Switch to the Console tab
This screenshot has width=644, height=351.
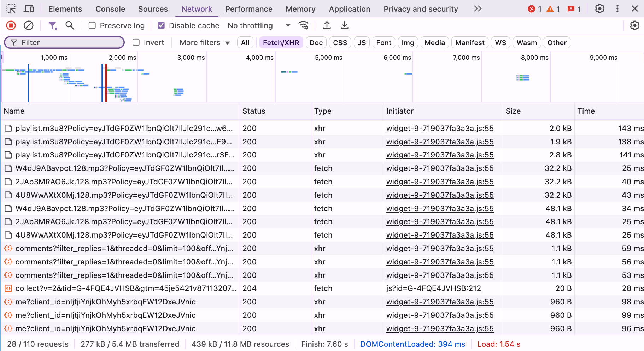click(x=110, y=9)
